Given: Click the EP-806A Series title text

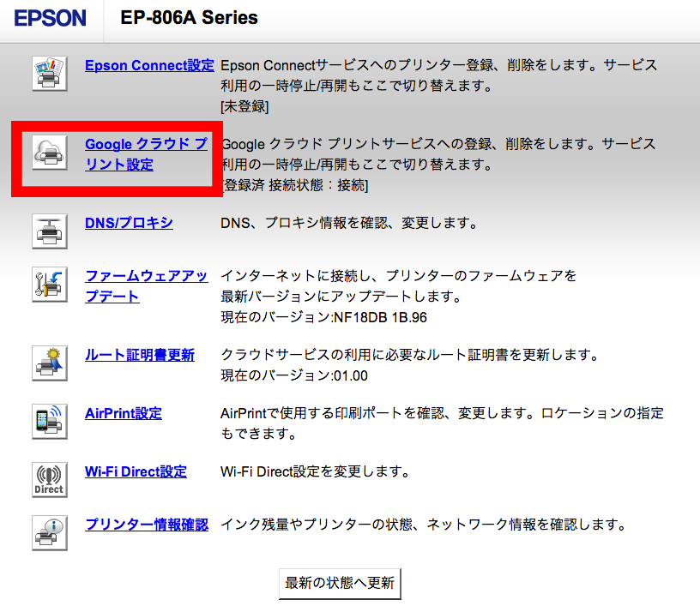Looking at the screenshot, I should point(190,18).
